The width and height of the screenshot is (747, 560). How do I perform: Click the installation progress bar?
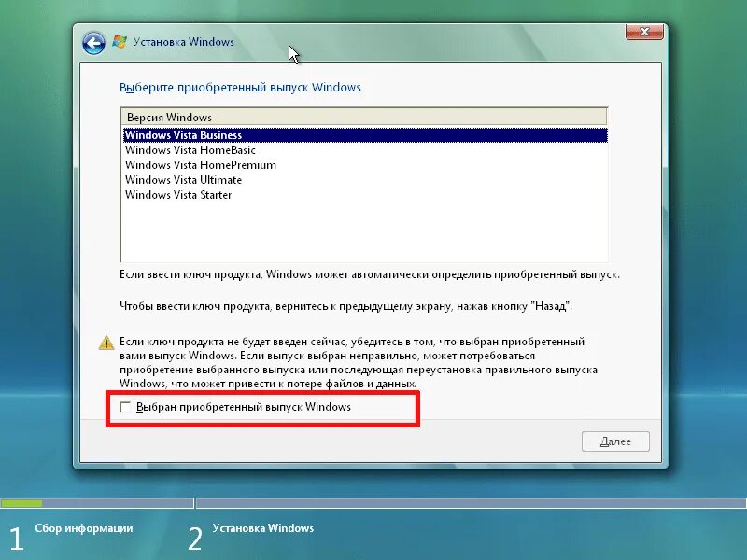(x=373, y=503)
